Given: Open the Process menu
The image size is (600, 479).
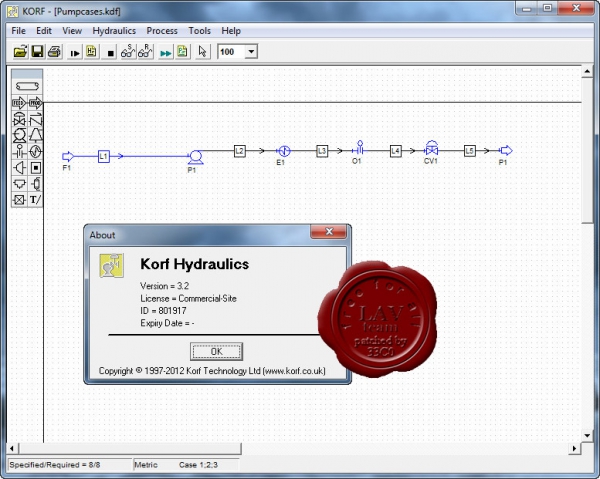Looking at the screenshot, I should click(162, 31).
